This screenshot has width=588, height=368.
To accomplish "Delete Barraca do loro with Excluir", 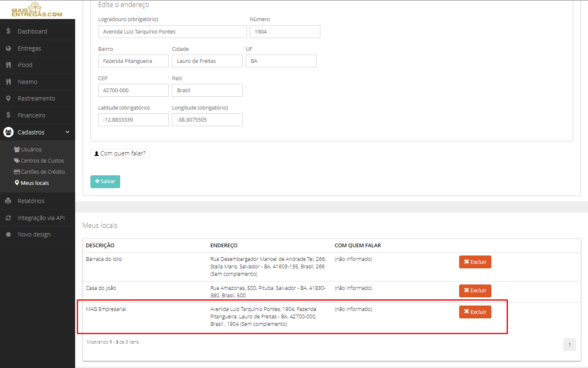I will [x=475, y=262].
